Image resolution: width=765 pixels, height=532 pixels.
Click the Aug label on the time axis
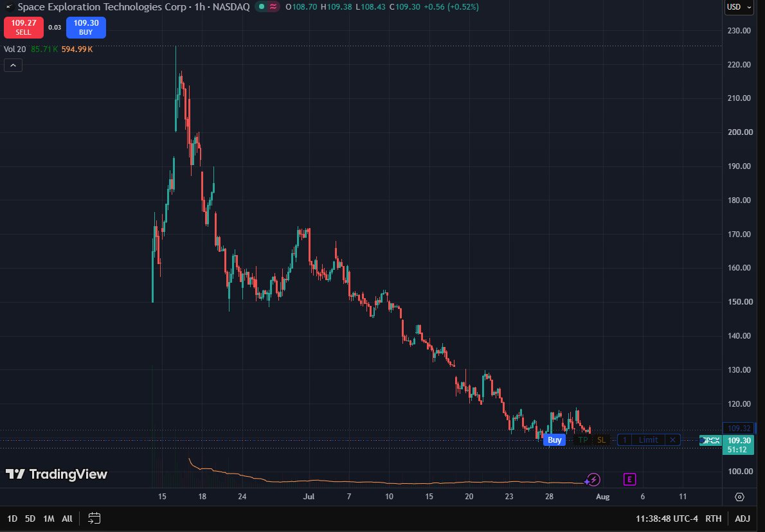(x=602, y=497)
